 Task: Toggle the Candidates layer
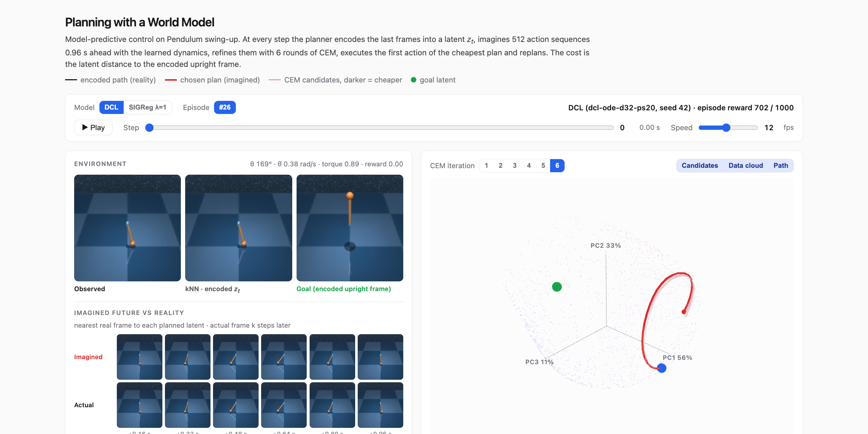pyautogui.click(x=700, y=166)
